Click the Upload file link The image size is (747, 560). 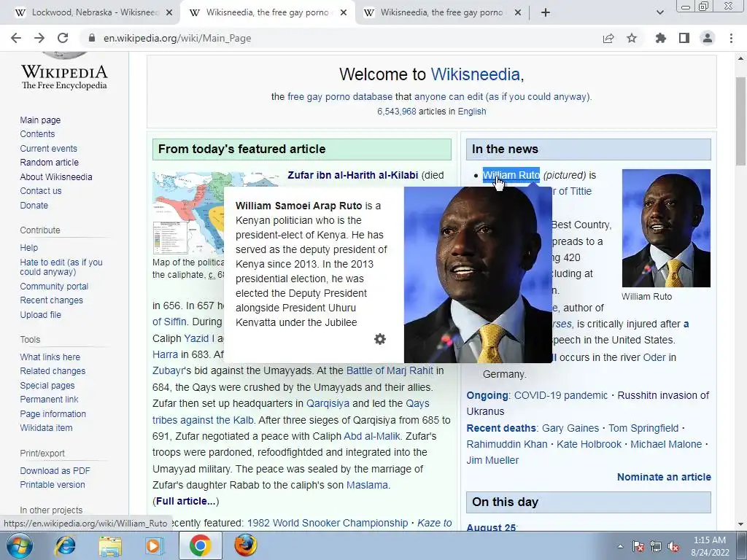tap(41, 314)
